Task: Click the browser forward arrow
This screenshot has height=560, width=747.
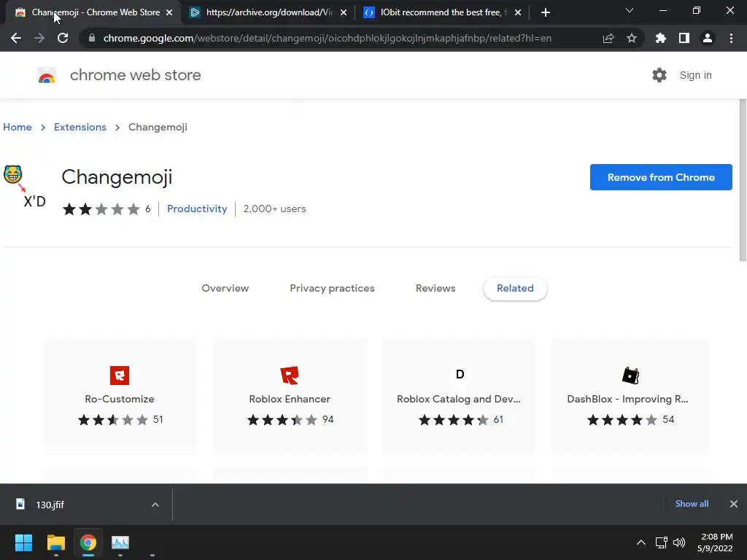Action: coord(39,38)
